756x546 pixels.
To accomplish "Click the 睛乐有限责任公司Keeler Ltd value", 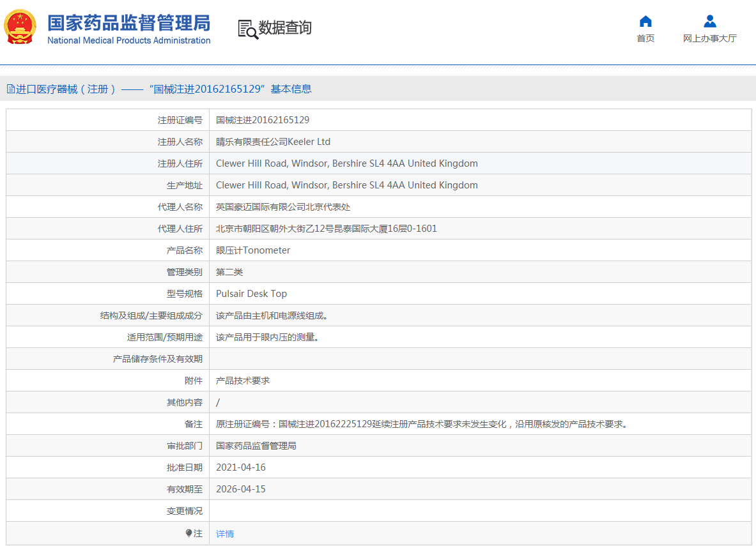I will pyautogui.click(x=273, y=142).
